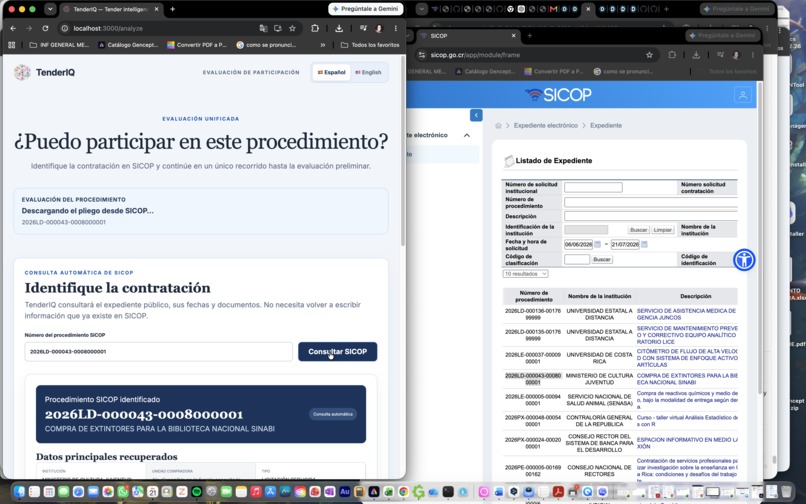Click Buscar beside Código de clasificación
Screen dimensions: 806x504
coord(601,259)
